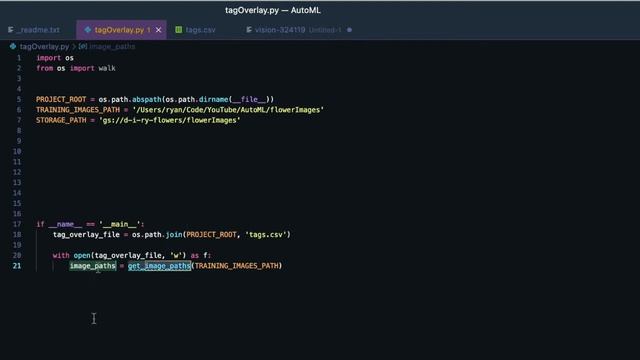Click the 'gs://d-i-ry-flowers/flowerImages' string
The height and width of the screenshot is (360, 640).
click(x=169, y=120)
